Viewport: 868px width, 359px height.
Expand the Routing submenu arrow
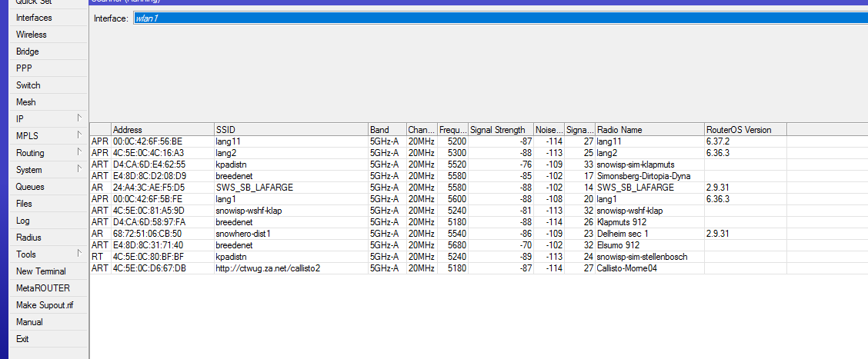pyautogui.click(x=78, y=152)
